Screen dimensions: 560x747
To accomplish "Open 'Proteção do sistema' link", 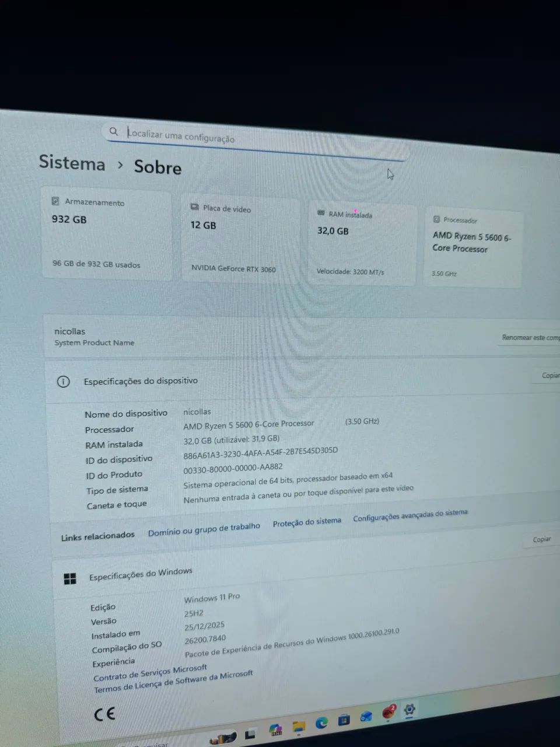I will [x=307, y=522].
